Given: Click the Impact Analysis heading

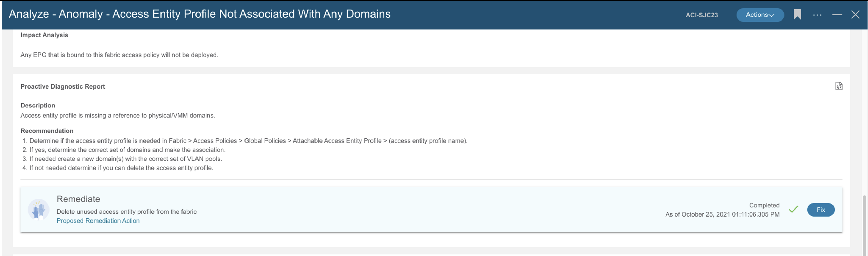Looking at the screenshot, I should tap(44, 35).
